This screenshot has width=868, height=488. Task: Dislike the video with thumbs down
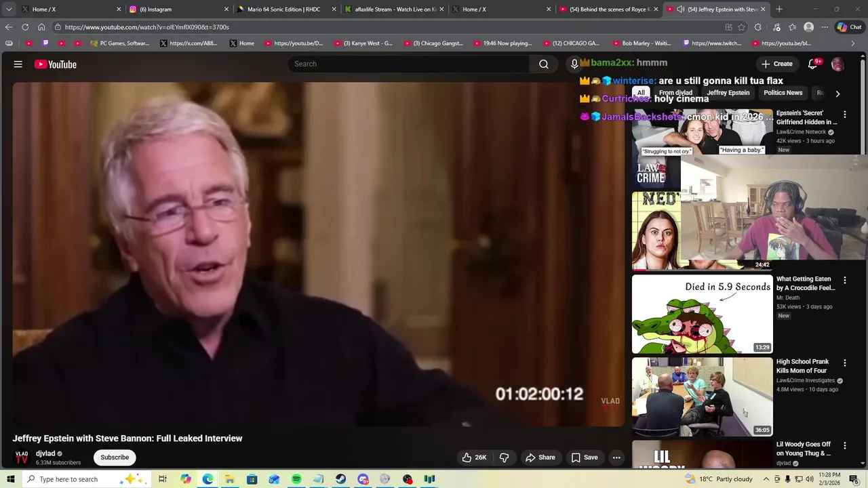(504, 457)
